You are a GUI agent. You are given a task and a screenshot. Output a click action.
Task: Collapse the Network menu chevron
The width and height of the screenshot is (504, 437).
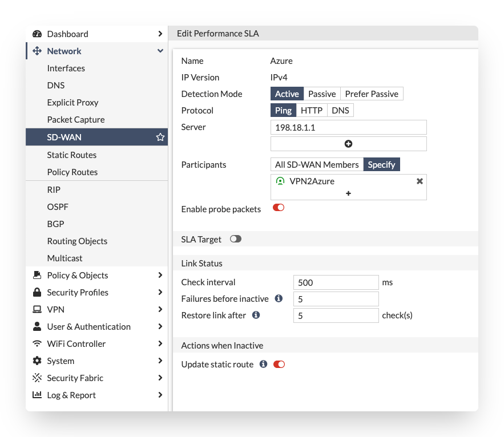(x=160, y=51)
